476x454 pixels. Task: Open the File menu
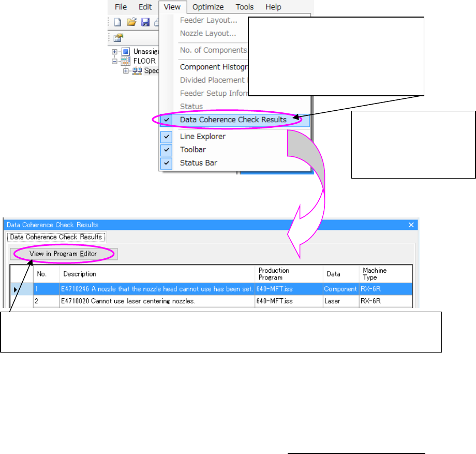(121, 7)
